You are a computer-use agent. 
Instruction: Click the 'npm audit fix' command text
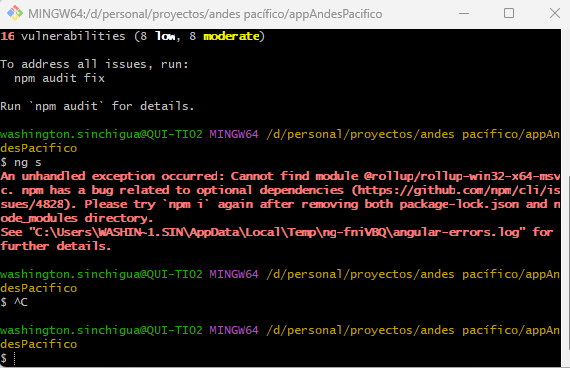[x=59, y=78]
